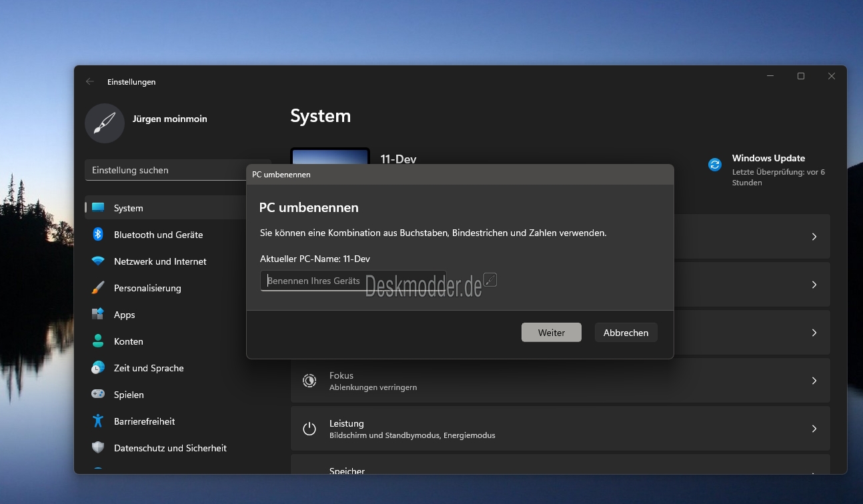Image resolution: width=863 pixels, height=504 pixels.
Task: Open Datenschutz und Sicherheit settings
Action: click(x=178, y=448)
